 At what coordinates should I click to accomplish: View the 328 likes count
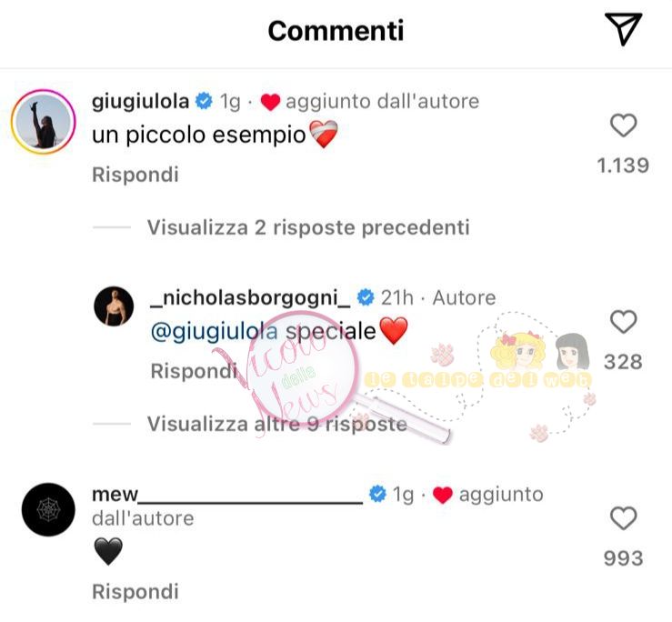coord(623,362)
